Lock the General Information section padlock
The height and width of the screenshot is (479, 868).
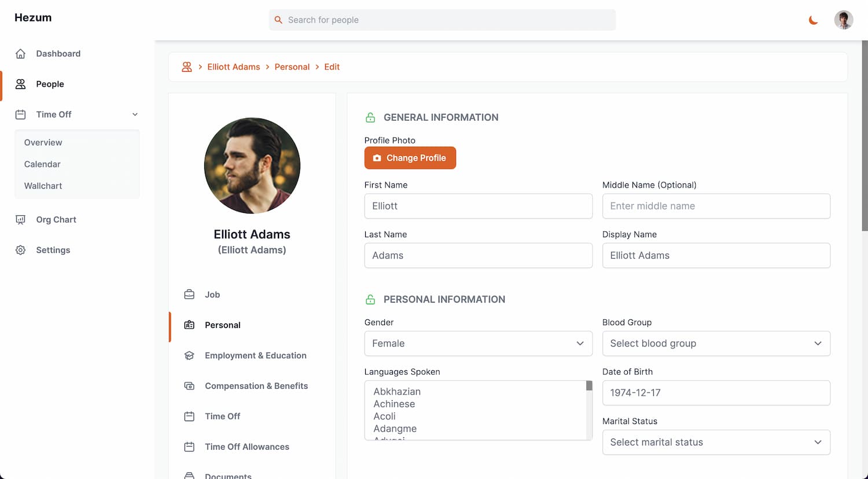pos(370,117)
